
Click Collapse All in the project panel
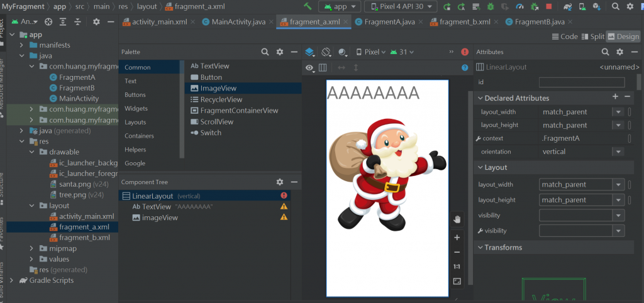click(x=77, y=22)
